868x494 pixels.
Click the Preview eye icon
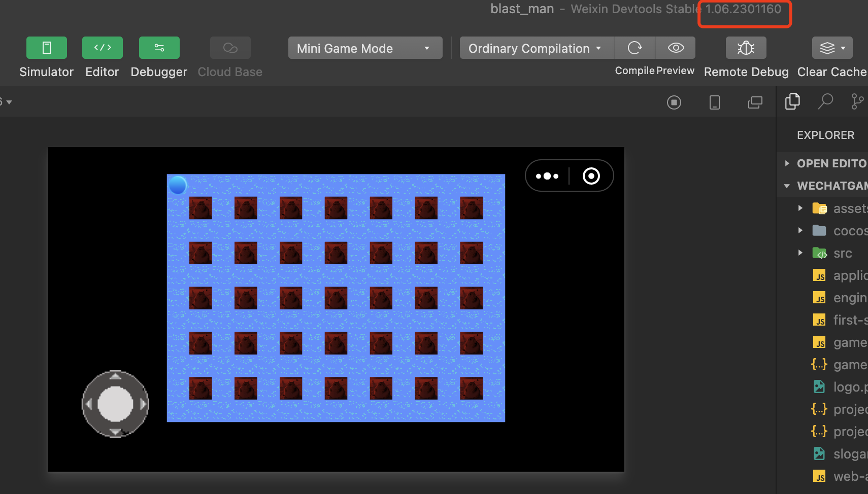pyautogui.click(x=676, y=48)
